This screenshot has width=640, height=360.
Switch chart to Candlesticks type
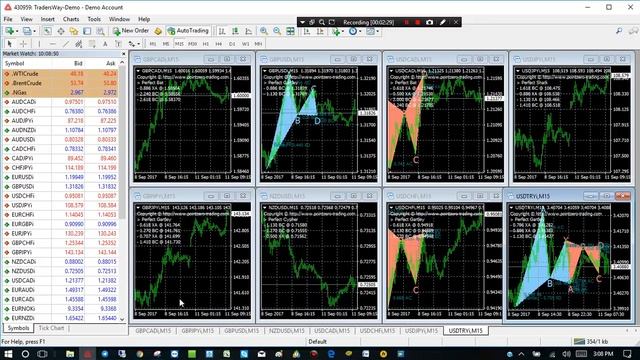(235, 31)
